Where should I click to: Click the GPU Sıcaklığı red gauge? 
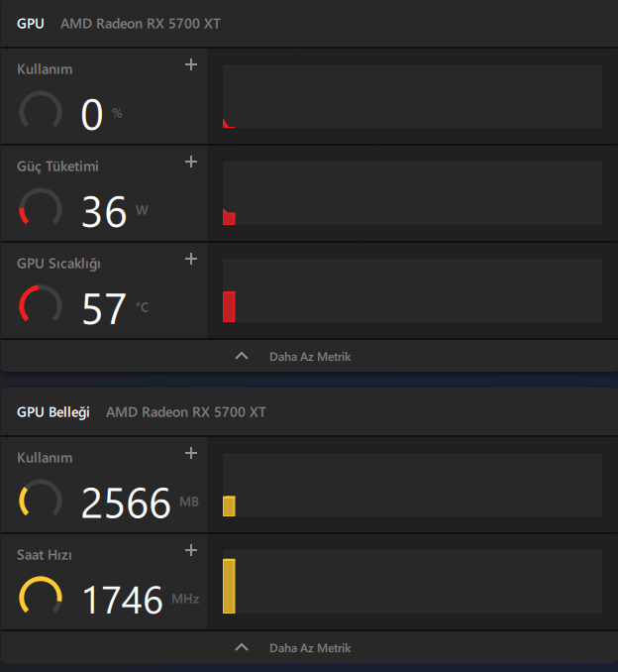pos(41,306)
